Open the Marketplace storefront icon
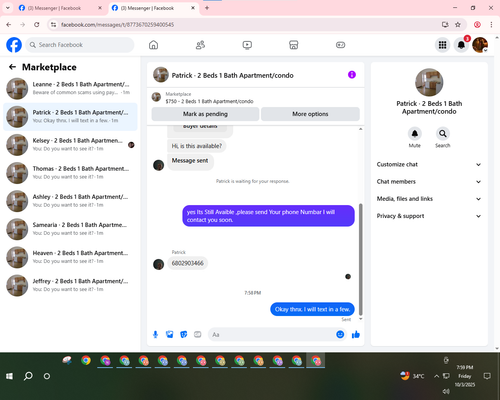Viewport: 500px width, 400px height. point(294,45)
